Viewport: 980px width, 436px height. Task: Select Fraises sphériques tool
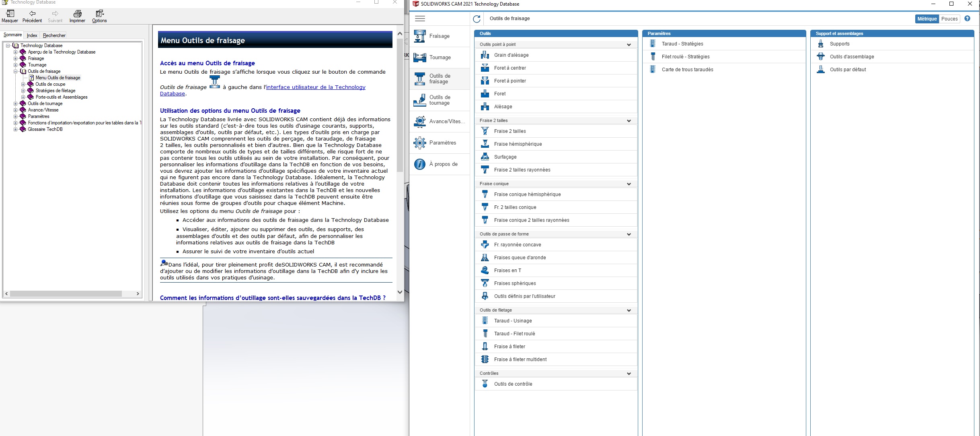(556, 283)
